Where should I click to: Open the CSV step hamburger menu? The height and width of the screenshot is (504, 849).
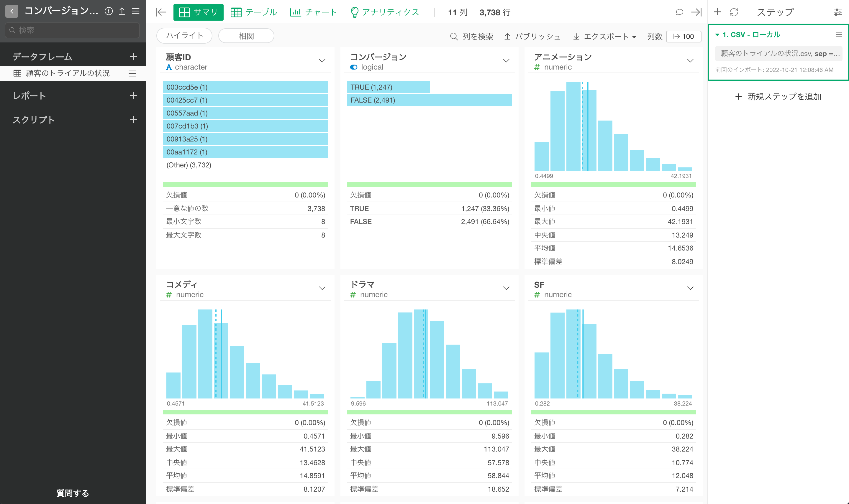point(838,35)
